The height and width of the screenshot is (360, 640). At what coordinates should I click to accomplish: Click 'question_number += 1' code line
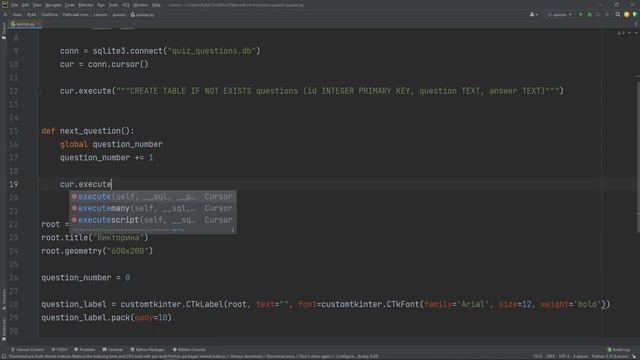tap(107, 158)
